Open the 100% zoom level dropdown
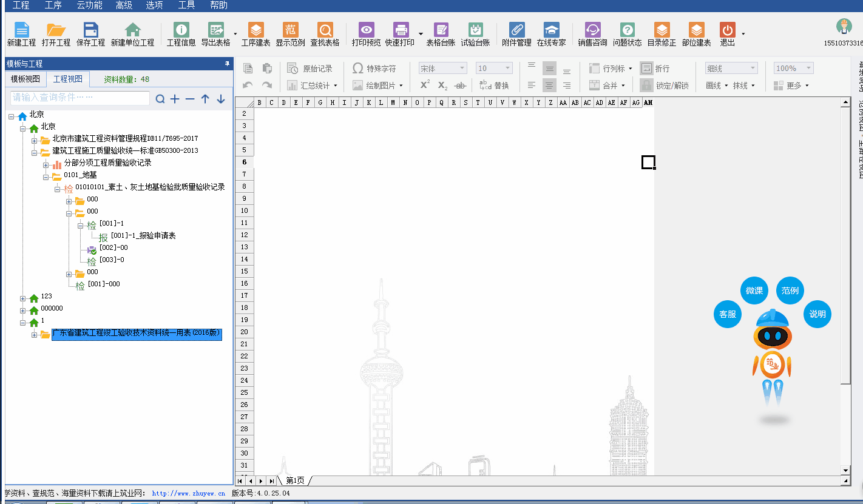This screenshot has width=863, height=504. pos(793,69)
